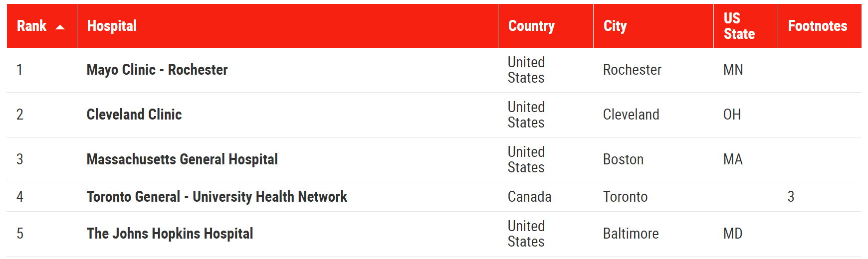Screen dimensions: 868x259
Task: Select Massachusetts General Hospital entry
Action: click(182, 159)
